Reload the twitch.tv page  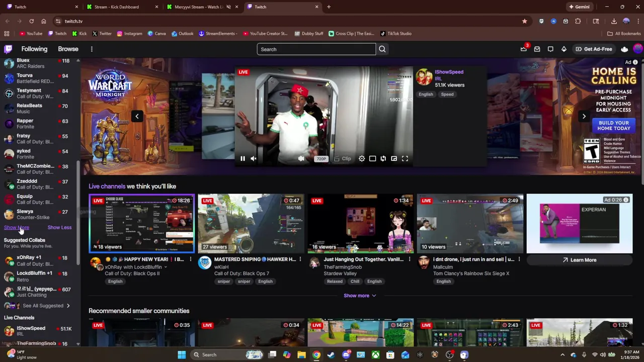(31, 21)
